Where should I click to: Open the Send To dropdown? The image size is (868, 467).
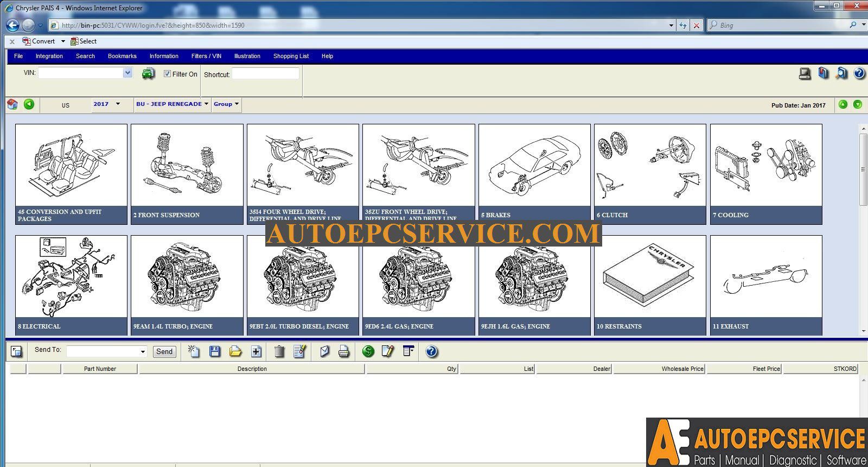[x=143, y=352]
